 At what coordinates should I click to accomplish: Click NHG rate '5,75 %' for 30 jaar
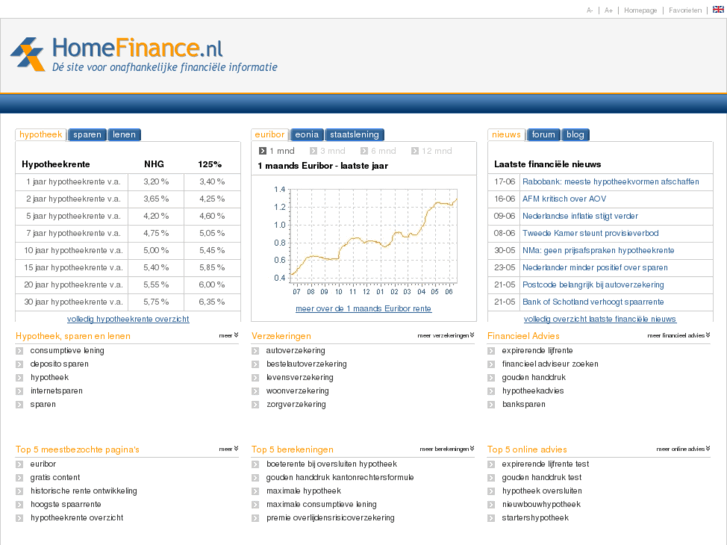(x=156, y=302)
